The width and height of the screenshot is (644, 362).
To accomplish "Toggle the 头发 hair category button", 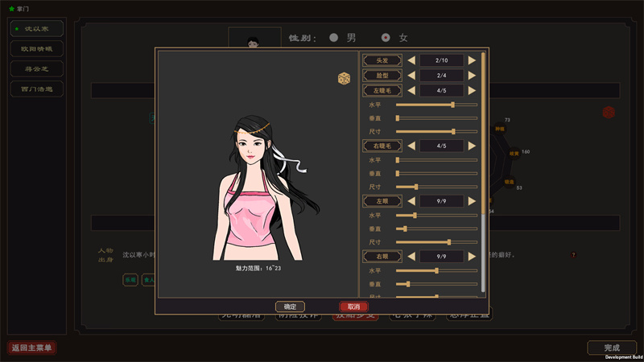I will (382, 60).
